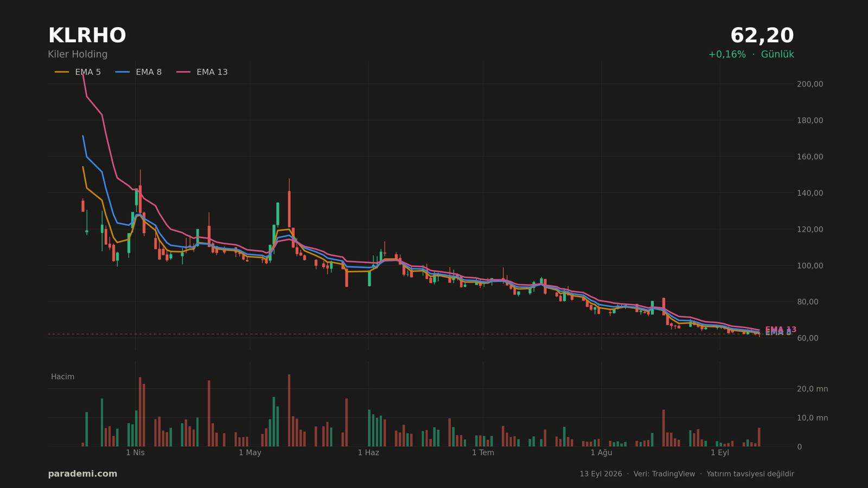868x488 pixels.
Task: Select the EMA 13 legend entry
Action: pos(202,72)
